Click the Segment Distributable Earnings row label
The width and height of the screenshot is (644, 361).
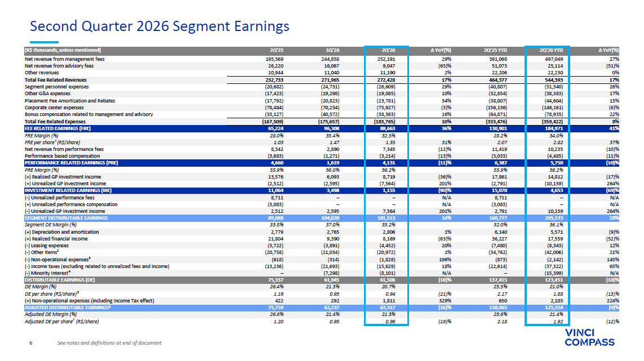pos(66,218)
